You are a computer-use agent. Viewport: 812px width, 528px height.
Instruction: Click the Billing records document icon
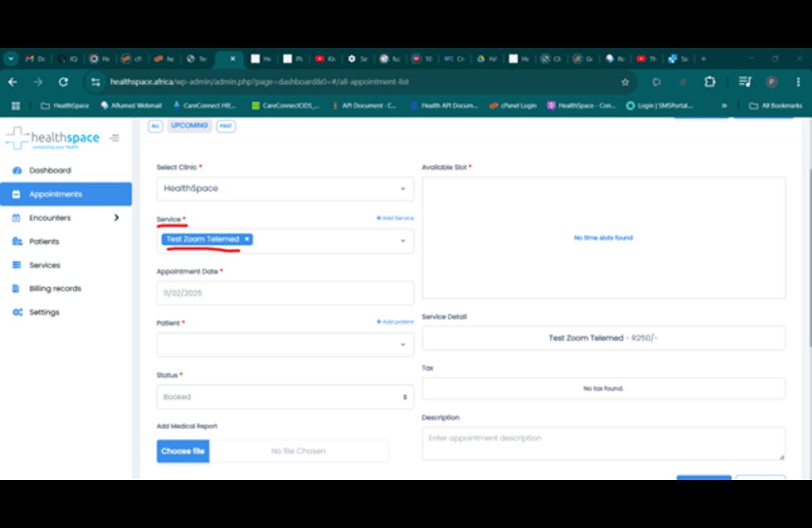[17, 288]
